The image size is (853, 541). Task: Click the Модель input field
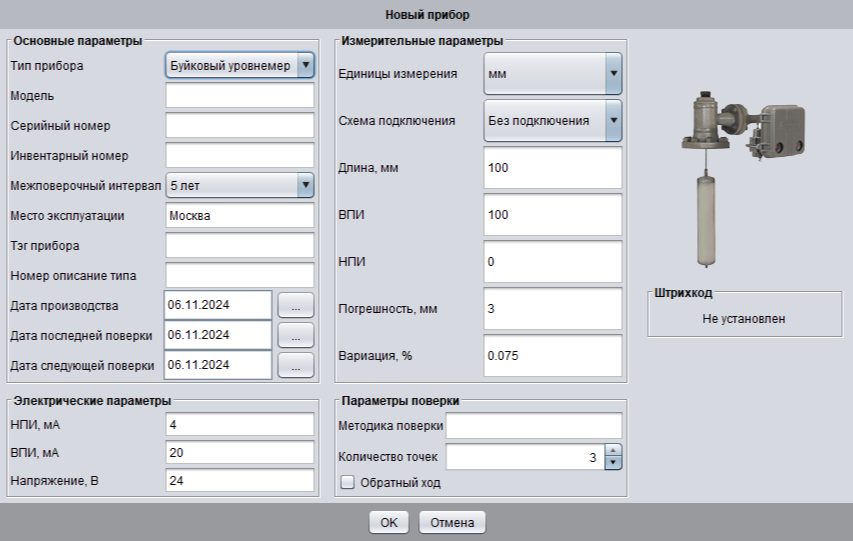[x=240, y=96]
